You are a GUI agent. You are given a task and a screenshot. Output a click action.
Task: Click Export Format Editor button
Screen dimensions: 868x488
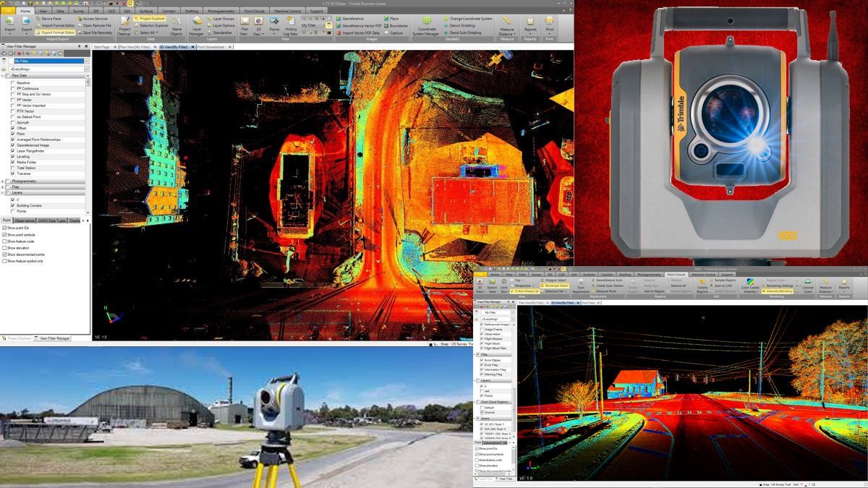55,33
